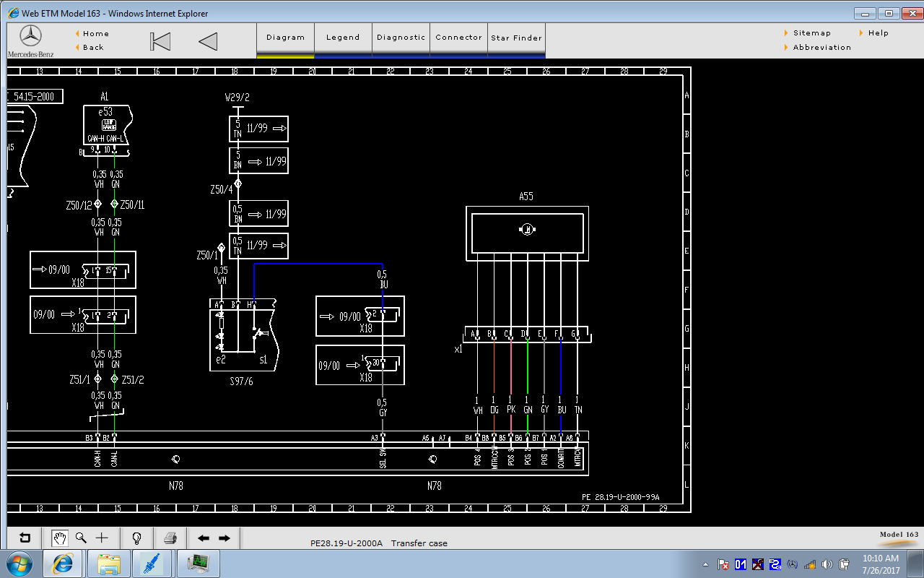Print the wiring diagram
The height and width of the screenshot is (578, 924).
[x=170, y=538]
